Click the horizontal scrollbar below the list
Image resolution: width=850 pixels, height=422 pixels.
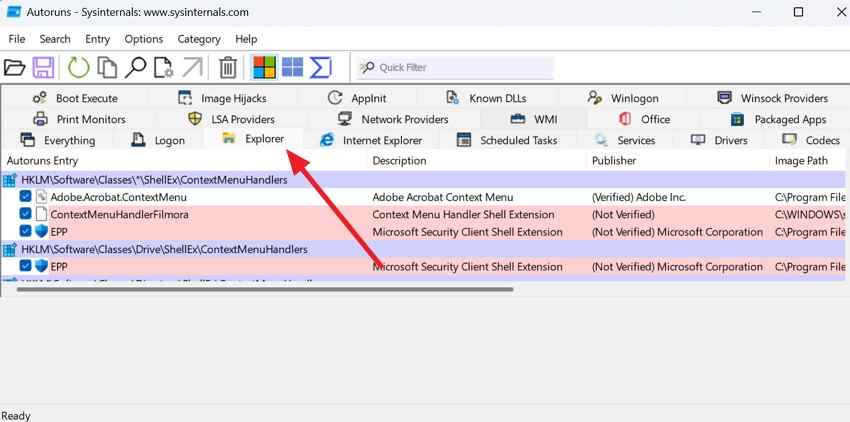[265, 289]
